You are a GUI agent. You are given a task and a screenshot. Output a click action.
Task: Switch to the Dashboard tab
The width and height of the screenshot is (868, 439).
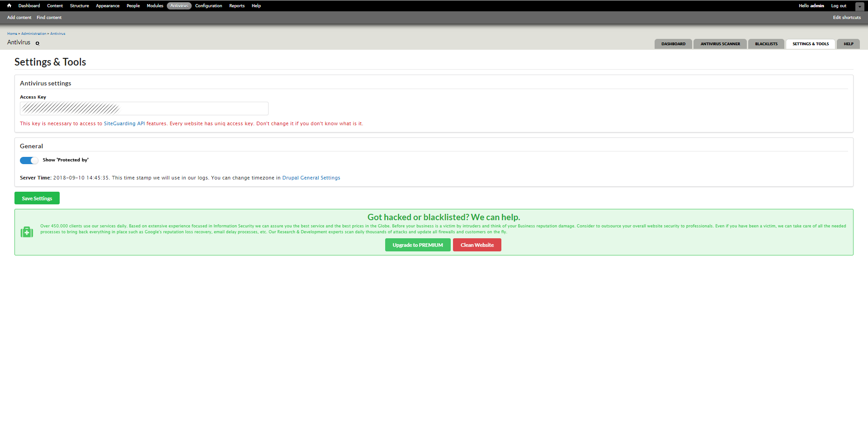[673, 44]
